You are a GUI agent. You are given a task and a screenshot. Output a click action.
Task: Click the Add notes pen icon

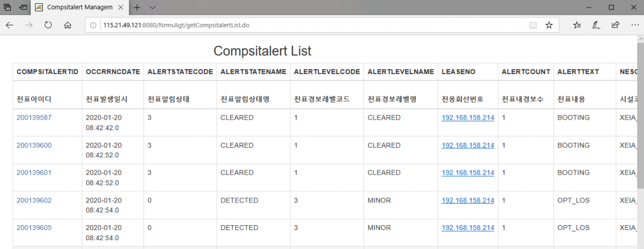point(596,25)
